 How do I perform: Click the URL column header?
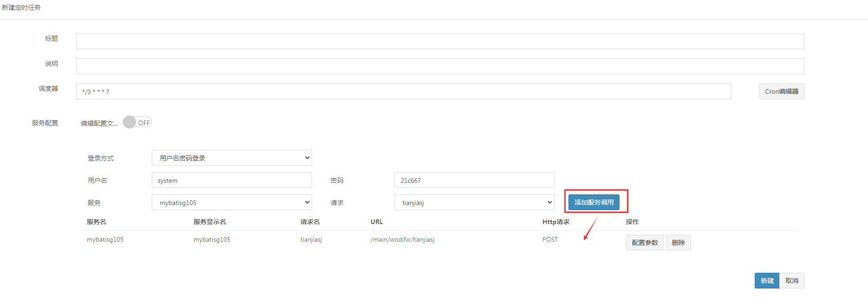(377, 222)
